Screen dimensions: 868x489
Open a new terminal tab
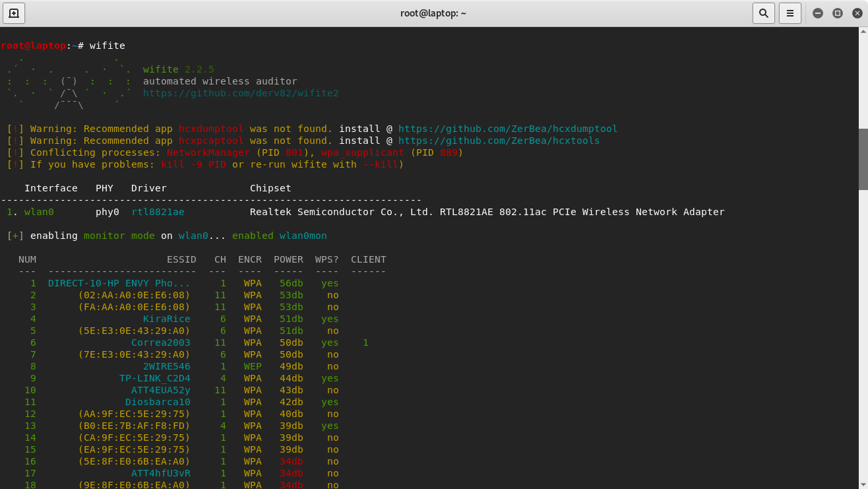coord(13,13)
